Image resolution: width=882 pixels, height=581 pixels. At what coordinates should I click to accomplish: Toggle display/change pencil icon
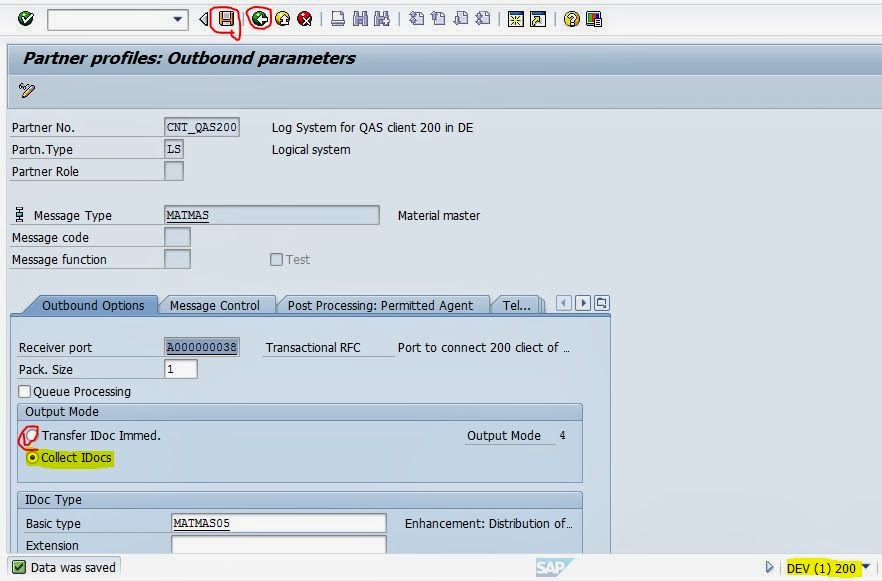(x=26, y=90)
